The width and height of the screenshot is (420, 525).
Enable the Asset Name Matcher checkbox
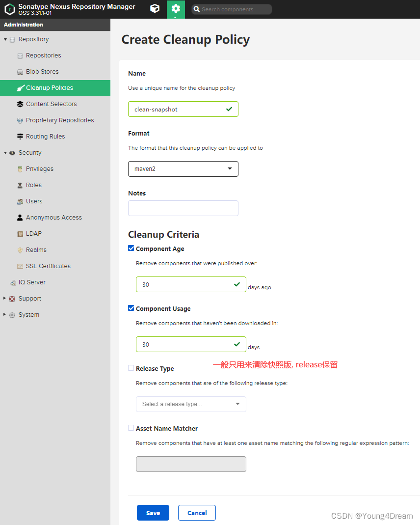[131, 428]
